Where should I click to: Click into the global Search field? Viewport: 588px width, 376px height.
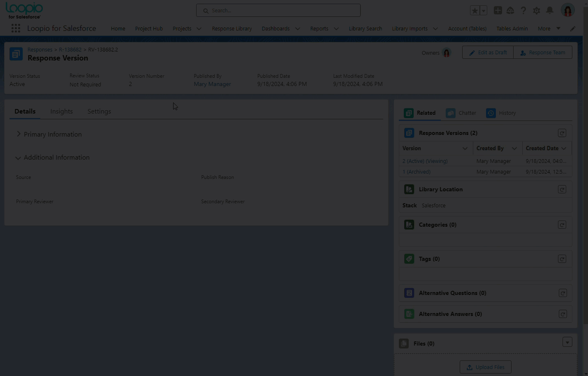click(278, 10)
